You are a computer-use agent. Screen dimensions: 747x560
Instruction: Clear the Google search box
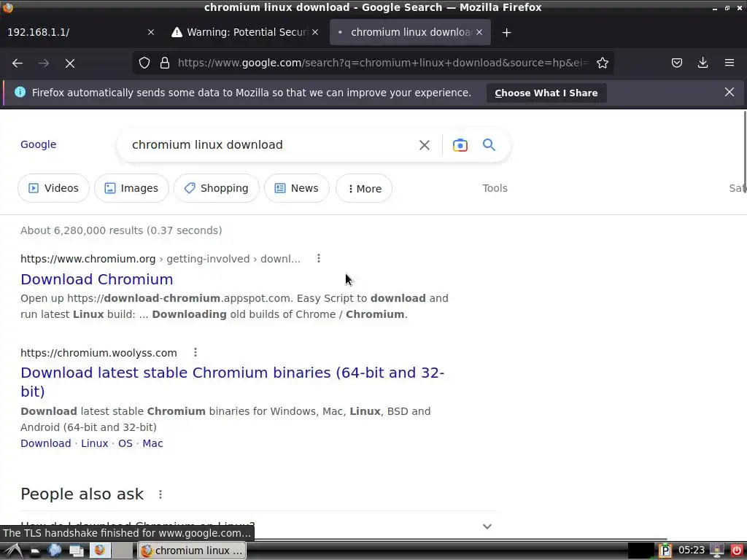424,145
